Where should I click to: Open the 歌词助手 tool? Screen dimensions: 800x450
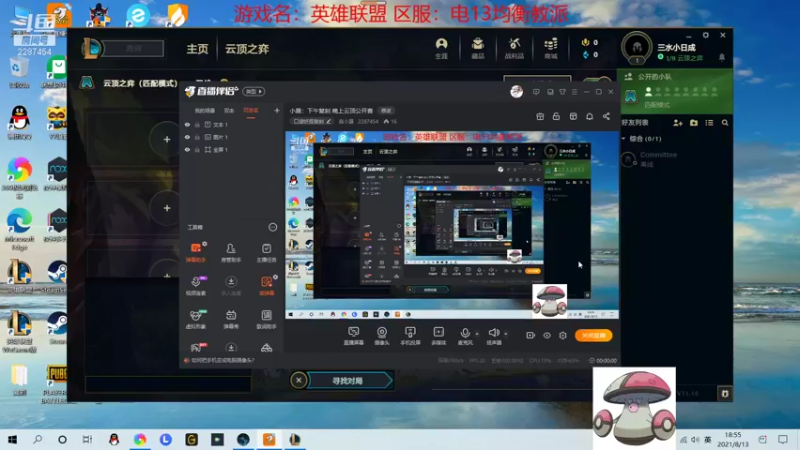(266, 319)
